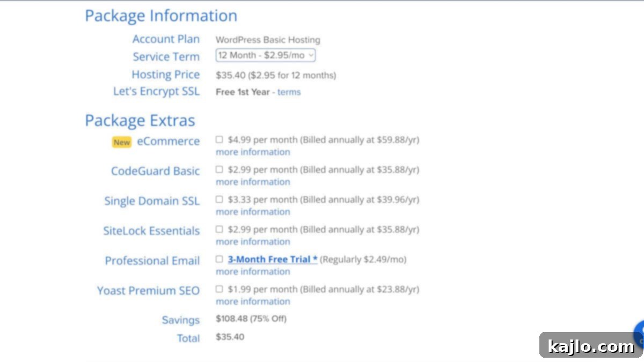
Task: Toggle the Professional Email checkbox
Action: point(219,259)
